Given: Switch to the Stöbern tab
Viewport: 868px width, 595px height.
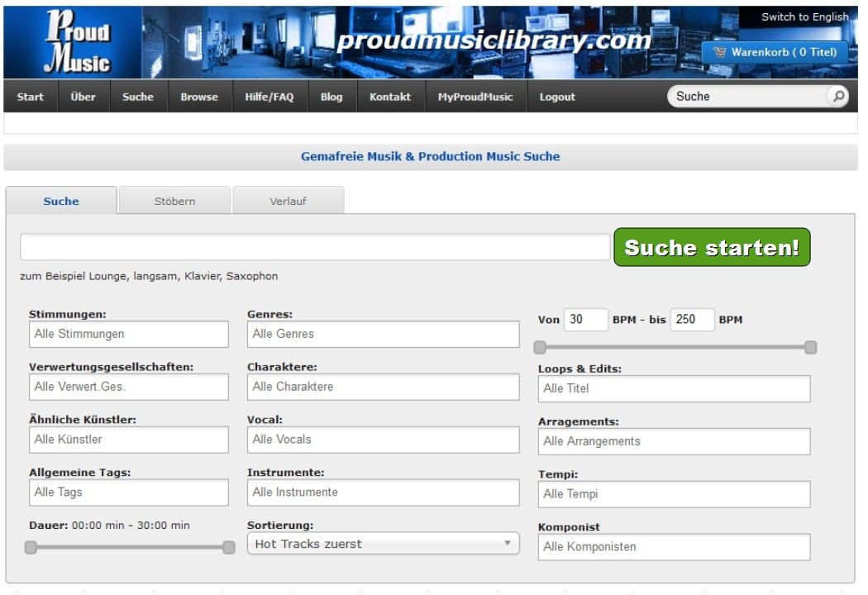Looking at the screenshot, I should 175,201.
